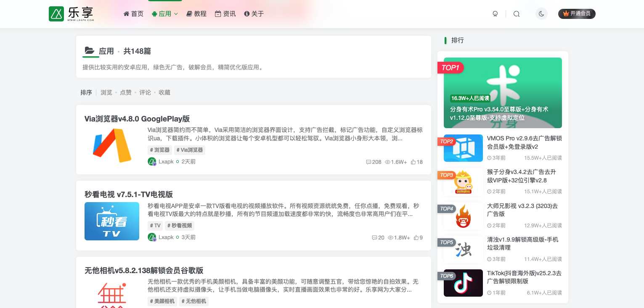Open the search magnifier icon

click(x=517, y=14)
